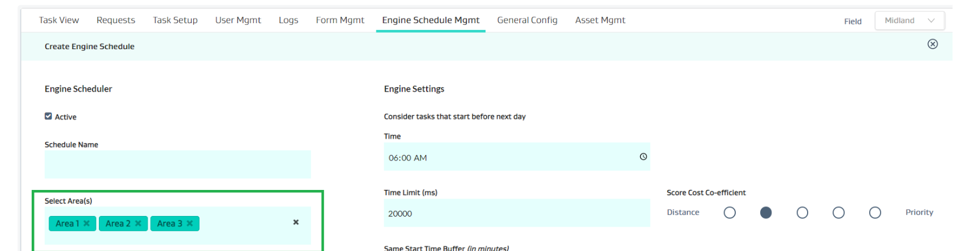Close the Create Engine Schedule panel
Screen dimensions: 980x251
tap(933, 44)
